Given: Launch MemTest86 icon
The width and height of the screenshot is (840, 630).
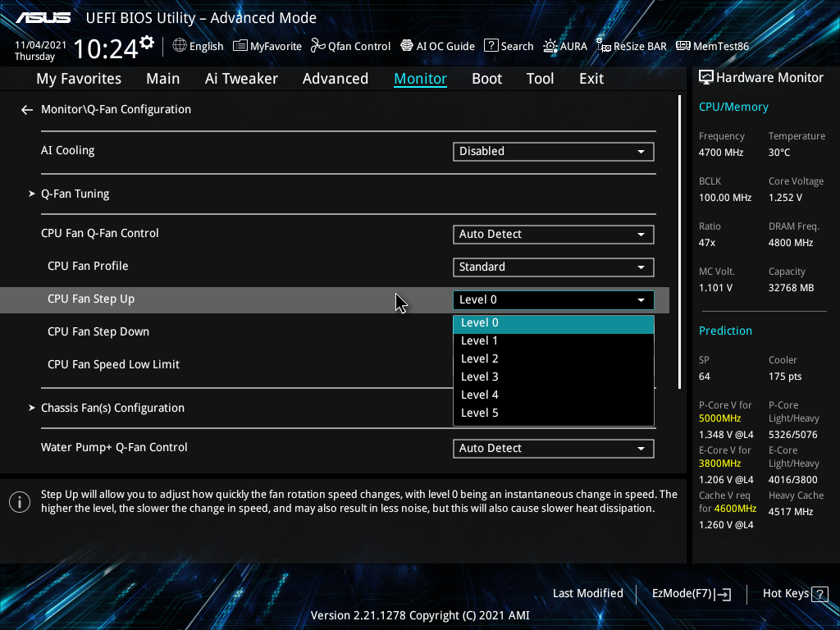Looking at the screenshot, I should click(x=683, y=46).
